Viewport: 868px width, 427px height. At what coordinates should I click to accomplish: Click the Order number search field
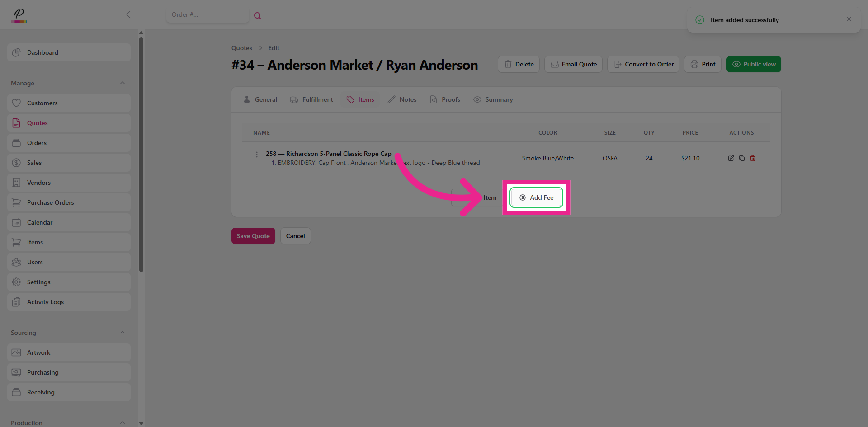[x=207, y=15]
